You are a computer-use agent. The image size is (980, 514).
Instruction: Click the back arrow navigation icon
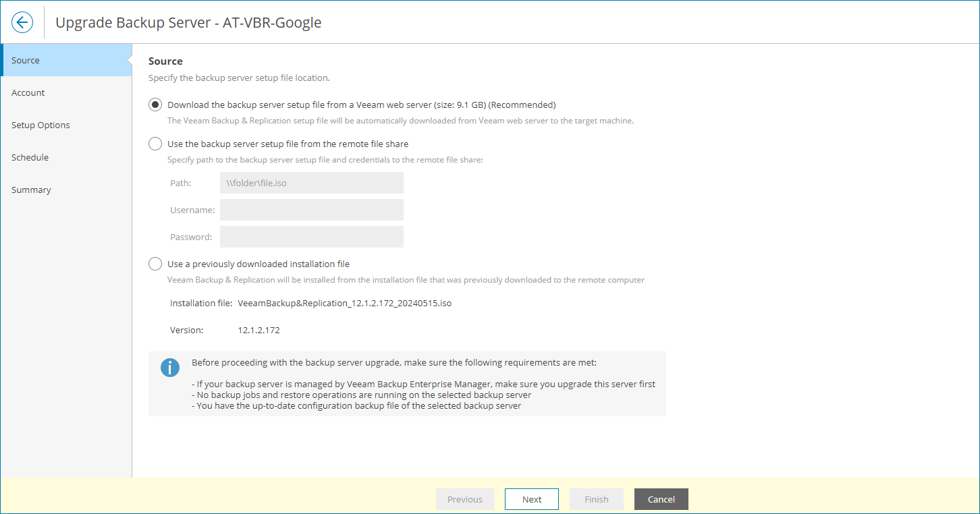(22, 22)
